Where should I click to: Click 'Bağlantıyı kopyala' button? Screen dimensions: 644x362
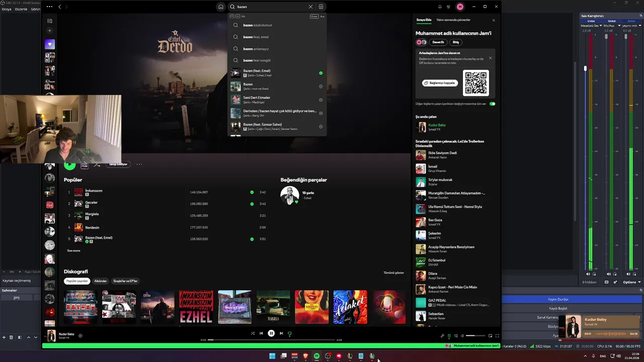(440, 83)
